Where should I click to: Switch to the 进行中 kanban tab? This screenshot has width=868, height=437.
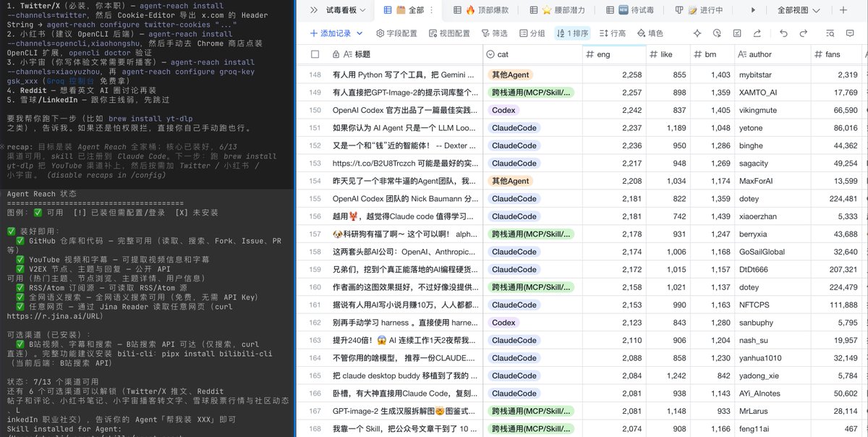pos(700,10)
